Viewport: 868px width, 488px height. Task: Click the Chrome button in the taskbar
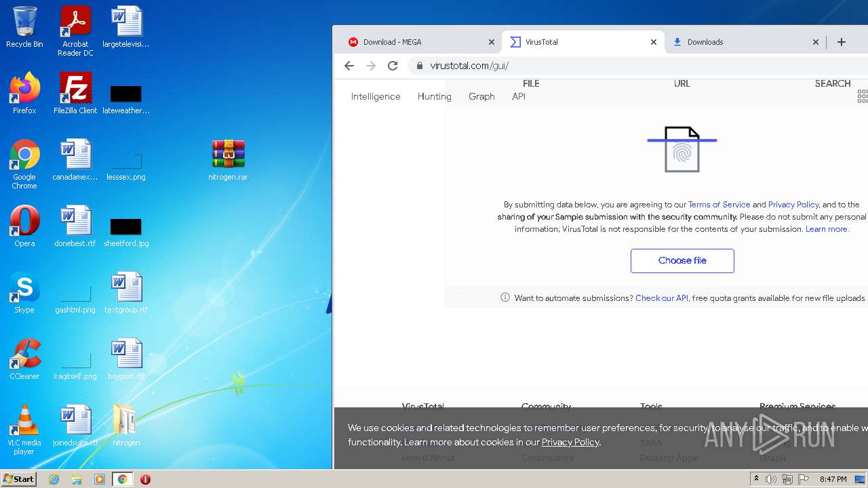122,479
